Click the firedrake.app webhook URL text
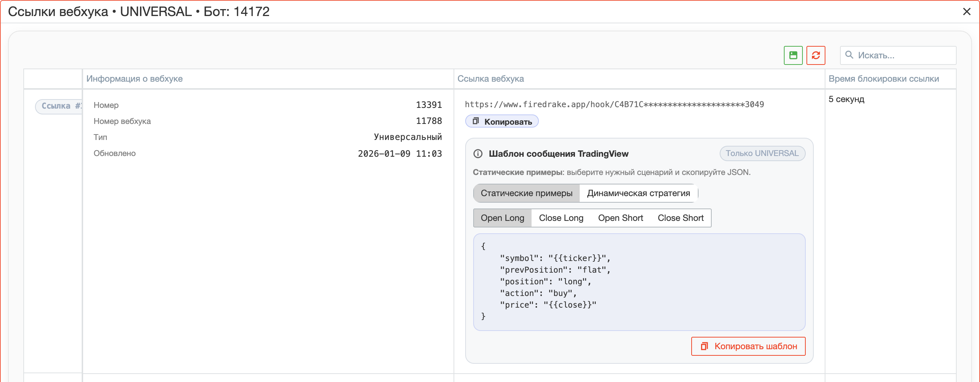The image size is (980, 382). click(x=614, y=105)
